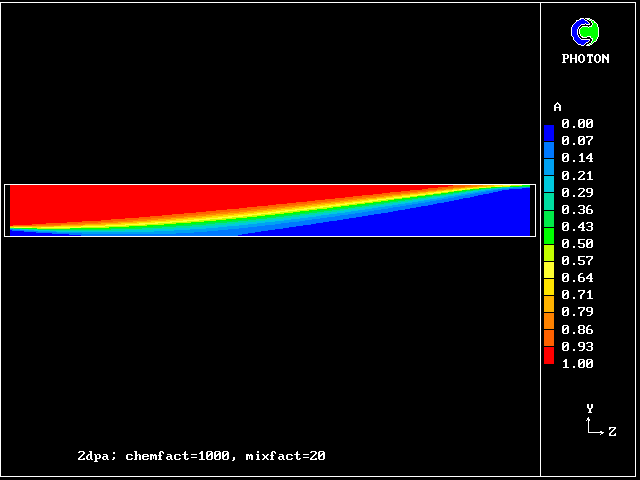The image size is (640, 480).
Task: Click the caption text 2dpa; chemfact=1000, mixfact=20
Action: [201, 456]
